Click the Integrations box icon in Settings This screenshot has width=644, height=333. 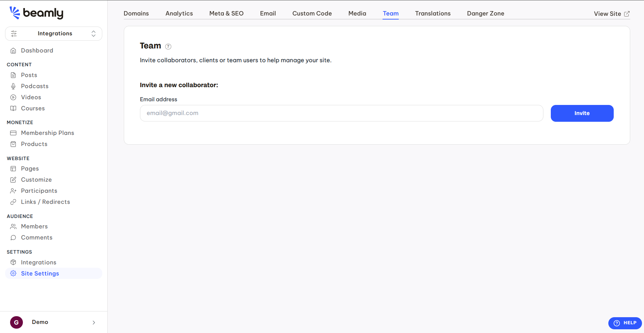[13, 262]
